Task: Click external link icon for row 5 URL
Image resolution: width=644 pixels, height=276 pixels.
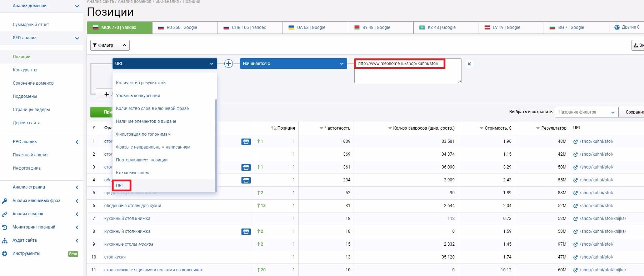Action: 575,193
